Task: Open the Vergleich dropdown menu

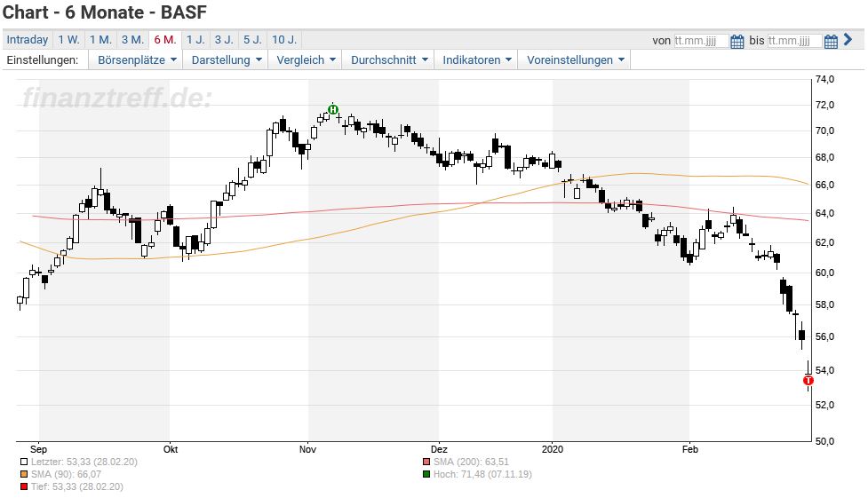Action: [306, 59]
